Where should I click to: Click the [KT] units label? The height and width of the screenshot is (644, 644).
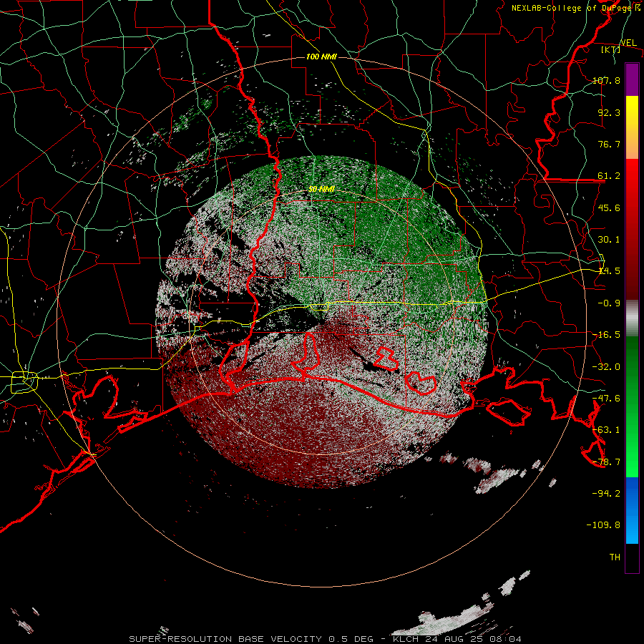[x=611, y=49]
